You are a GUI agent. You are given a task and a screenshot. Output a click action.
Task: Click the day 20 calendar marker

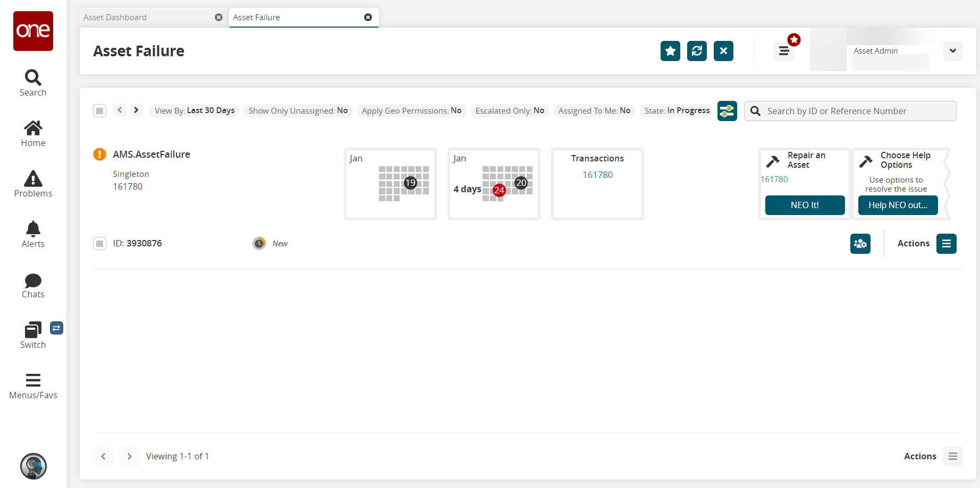pos(521,183)
